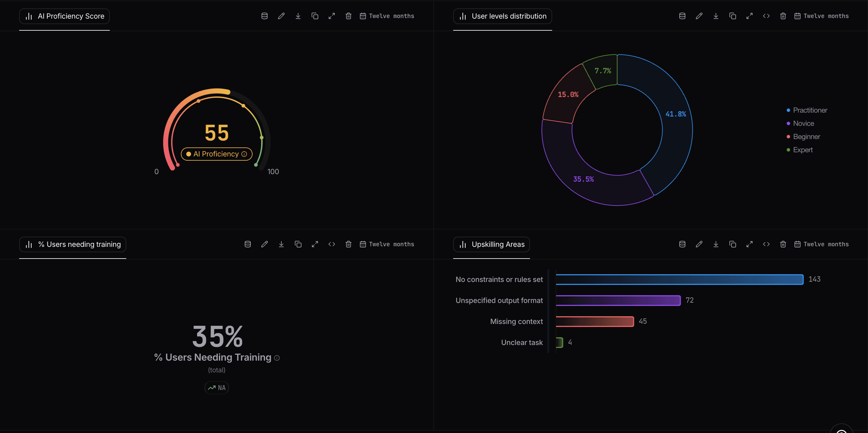
Task: Expand AI Proficiency Score to fullscreen
Action: coord(332,16)
